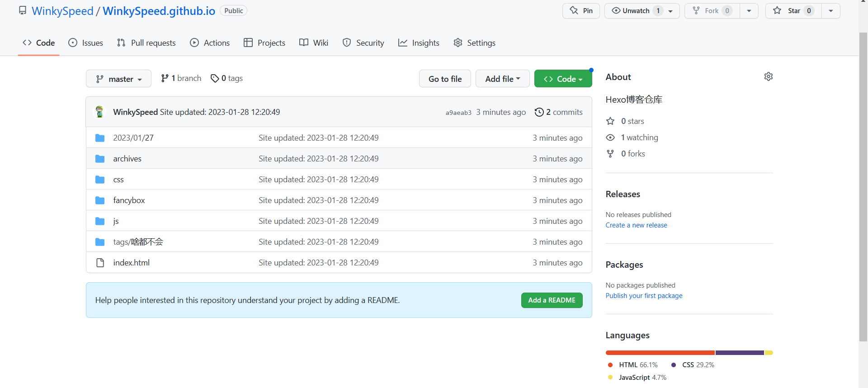Click the Pin button
The width and height of the screenshot is (868, 388).
coord(581,11)
